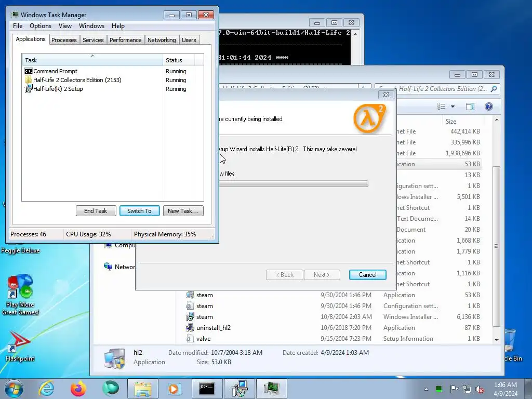Switch to the Setup installer taskbar button
The width and height of the screenshot is (532, 399).
(240, 389)
